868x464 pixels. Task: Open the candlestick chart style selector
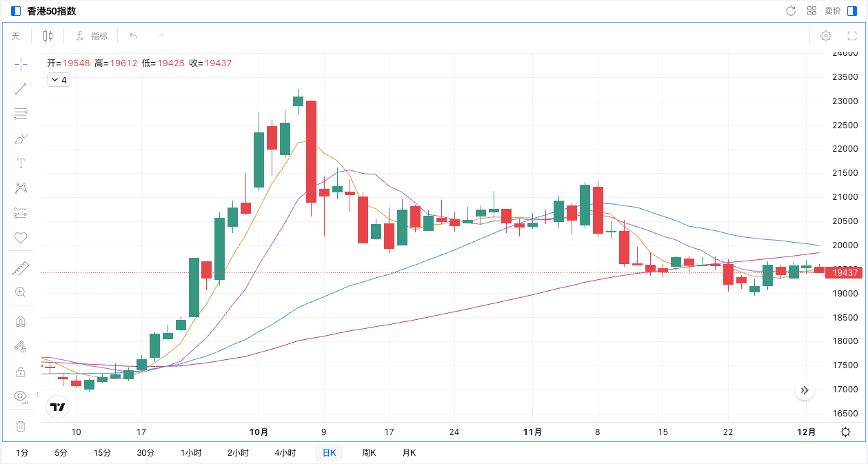point(48,36)
